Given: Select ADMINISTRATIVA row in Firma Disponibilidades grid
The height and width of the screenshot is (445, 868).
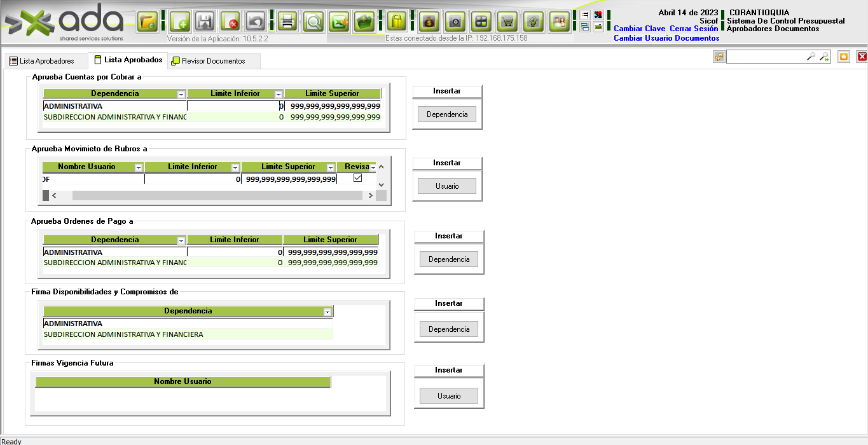Looking at the screenshot, I should (x=188, y=324).
